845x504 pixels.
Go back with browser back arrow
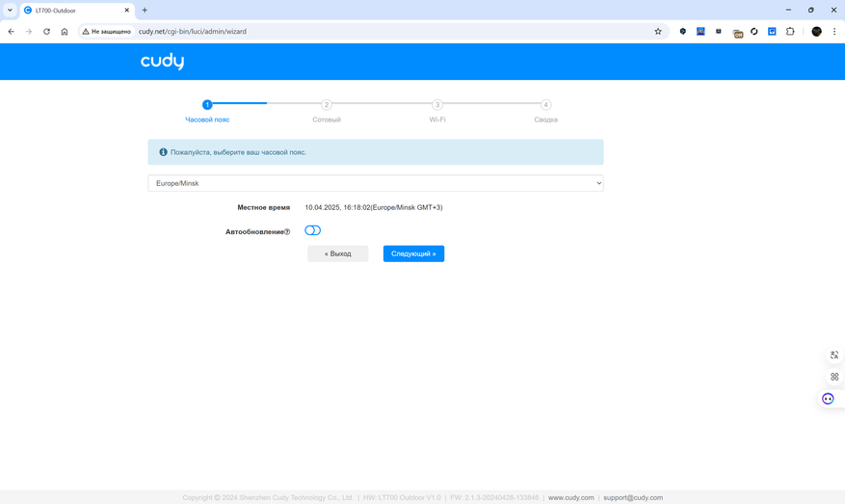[x=12, y=31]
